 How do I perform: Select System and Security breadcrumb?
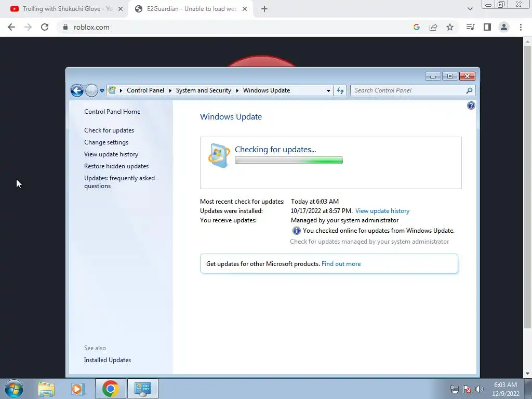pos(203,90)
